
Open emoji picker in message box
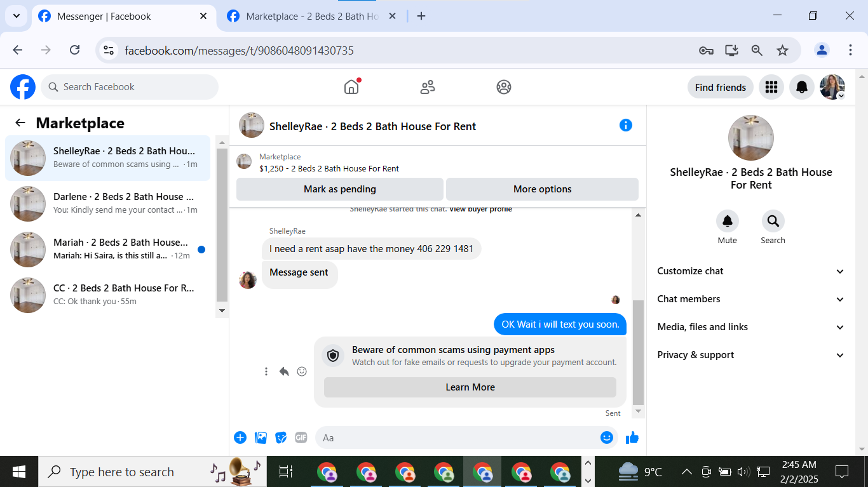click(x=607, y=437)
